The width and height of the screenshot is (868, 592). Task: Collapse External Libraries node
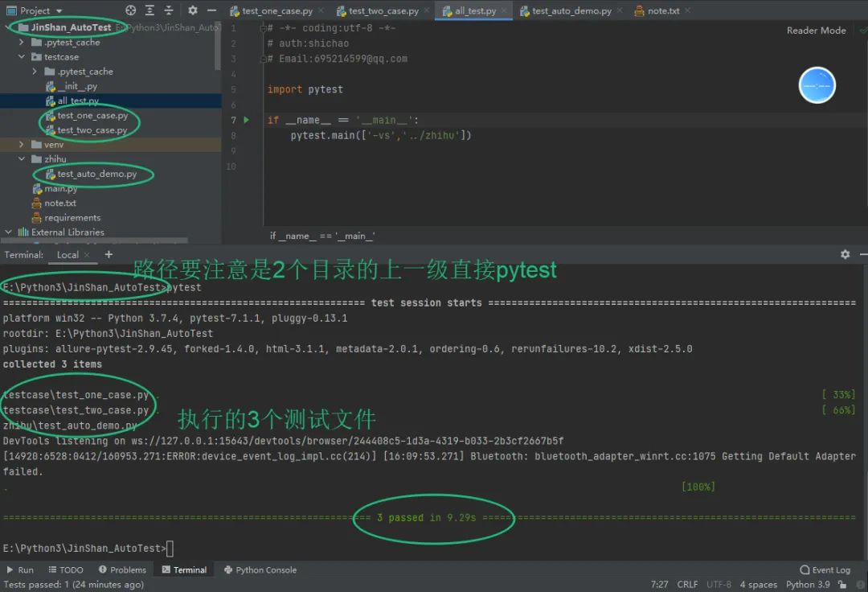point(8,232)
